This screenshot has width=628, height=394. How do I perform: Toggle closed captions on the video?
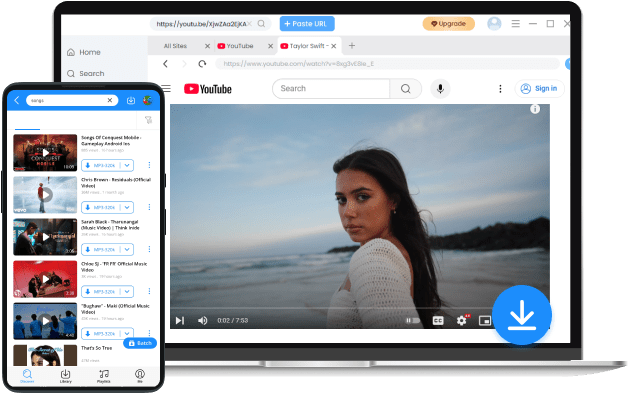(x=438, y=320)
